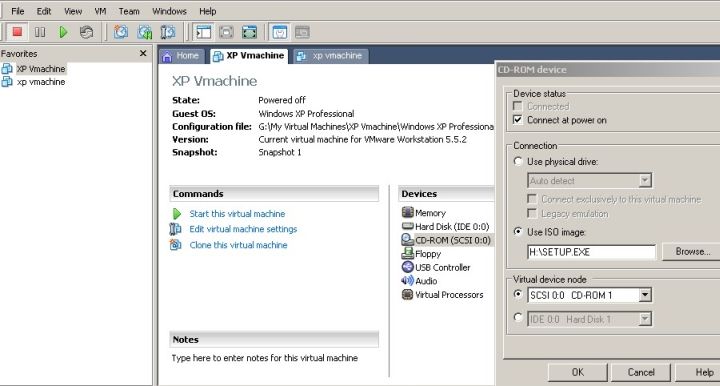Open the Team menu
This screenshot has width=720, height=386.
[x=129, y=11]
